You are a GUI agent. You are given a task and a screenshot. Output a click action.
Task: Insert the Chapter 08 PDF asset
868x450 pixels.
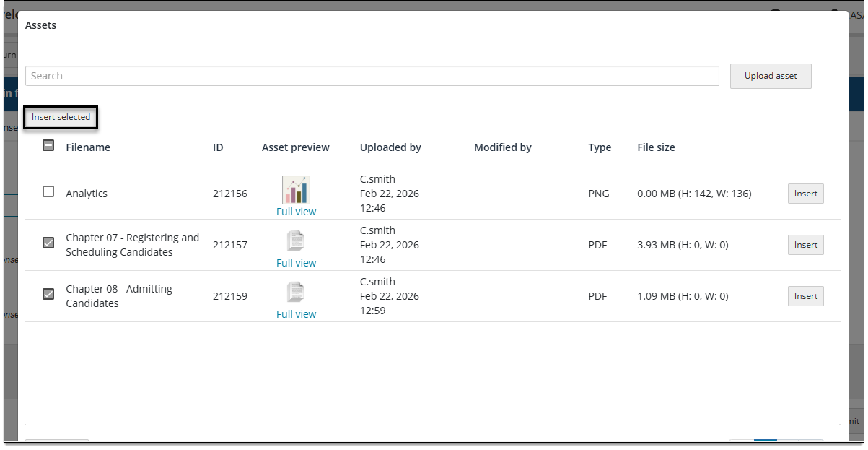[x=806, y=296]
